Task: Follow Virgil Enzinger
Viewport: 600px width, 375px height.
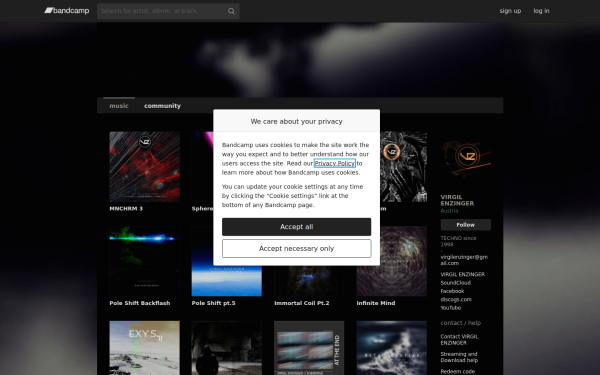Action: click(466, 225)
